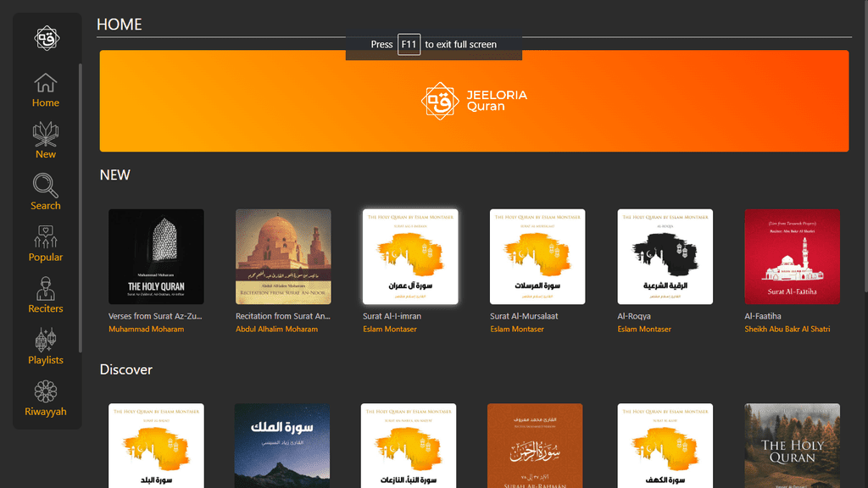Click title Verses from Surat Az-Zu...
Viewport: 868px width, 488px height.
pyautogui.click(x=155, y=317)
